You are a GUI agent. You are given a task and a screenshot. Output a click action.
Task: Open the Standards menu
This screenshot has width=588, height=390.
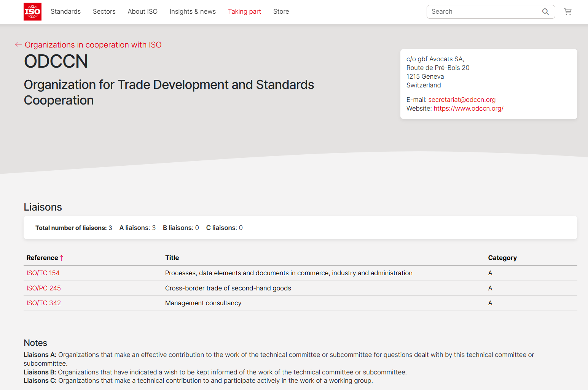[x=65, y=11]
